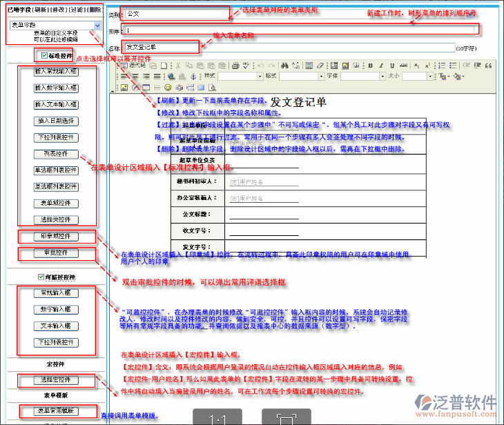This screenshot has height=425, width=504.
Task: Click the 插入文本输入框 button
Action: [x=56, y=104]
